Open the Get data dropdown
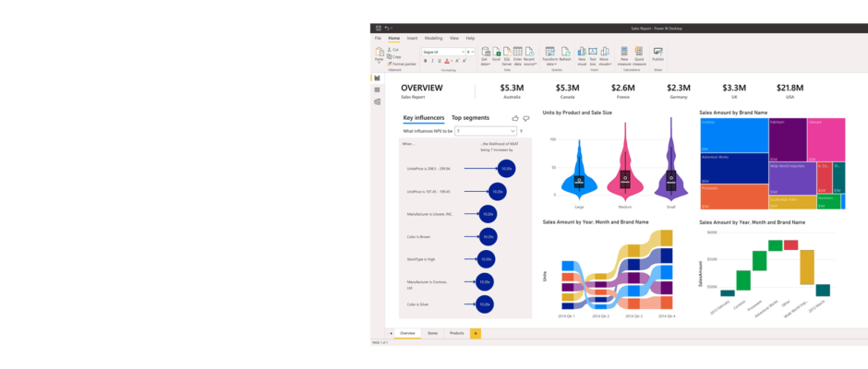The height and width of the screenshot is (369, 868). [x=486, y=56]
